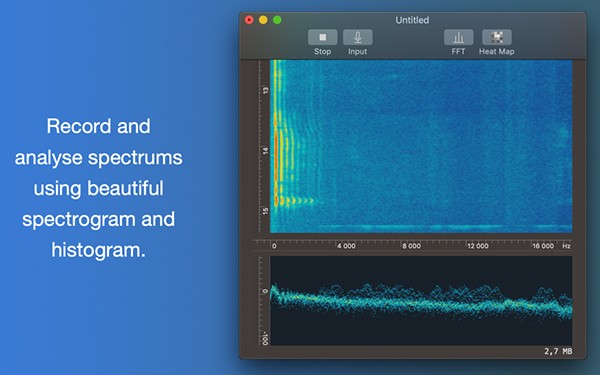Click the orange peak in the spectrogram

coord(276,153)
